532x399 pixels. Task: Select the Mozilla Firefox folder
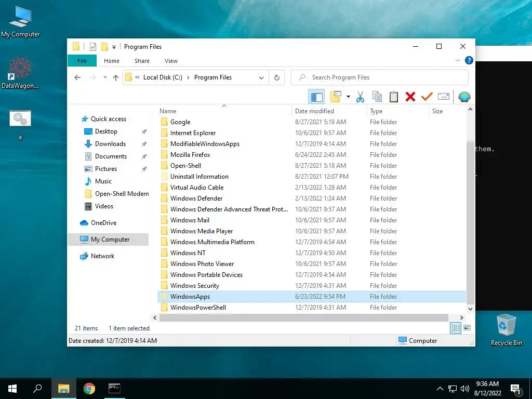190,155
